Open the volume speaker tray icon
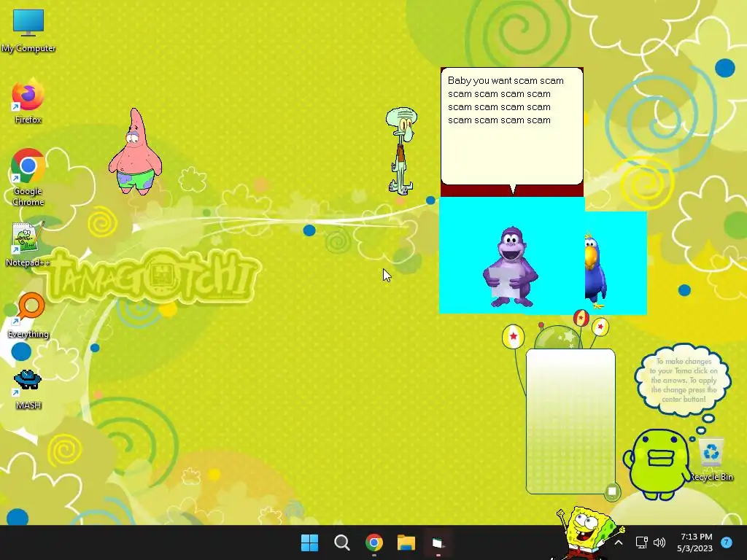The width and height of the screenshot is (747, 560). (x=659, y=542)
